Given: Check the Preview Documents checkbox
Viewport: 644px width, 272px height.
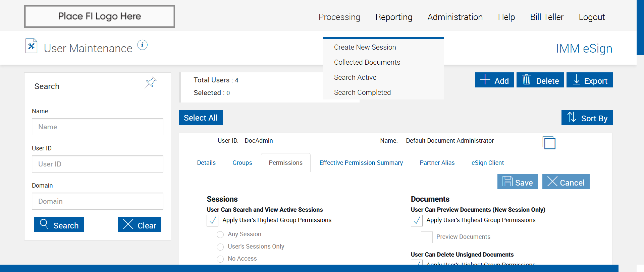Looking at the screenshot, I should coord(427,237).
